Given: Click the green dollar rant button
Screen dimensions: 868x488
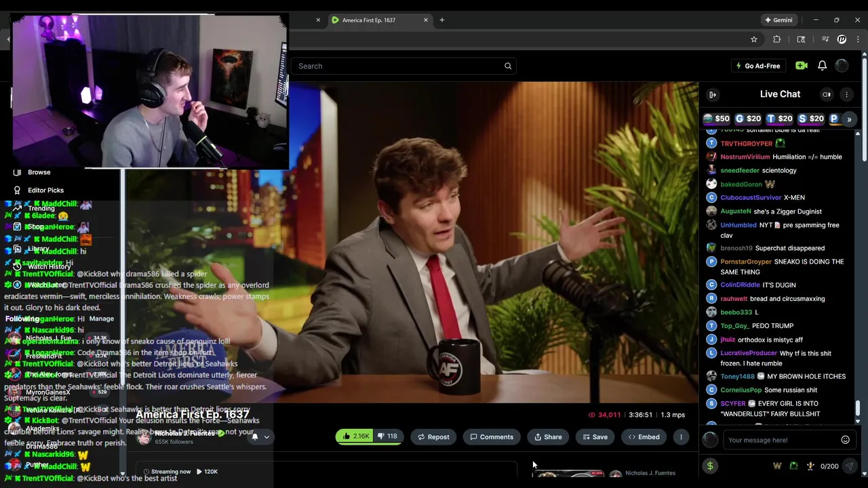Looking at the screenshot, I should [710, 466].
